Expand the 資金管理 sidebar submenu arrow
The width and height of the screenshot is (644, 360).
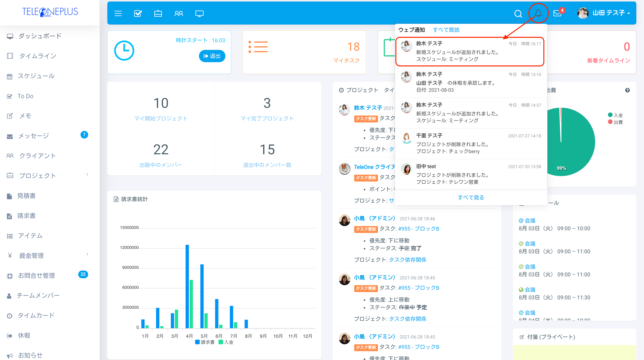(x=87, y=254)
